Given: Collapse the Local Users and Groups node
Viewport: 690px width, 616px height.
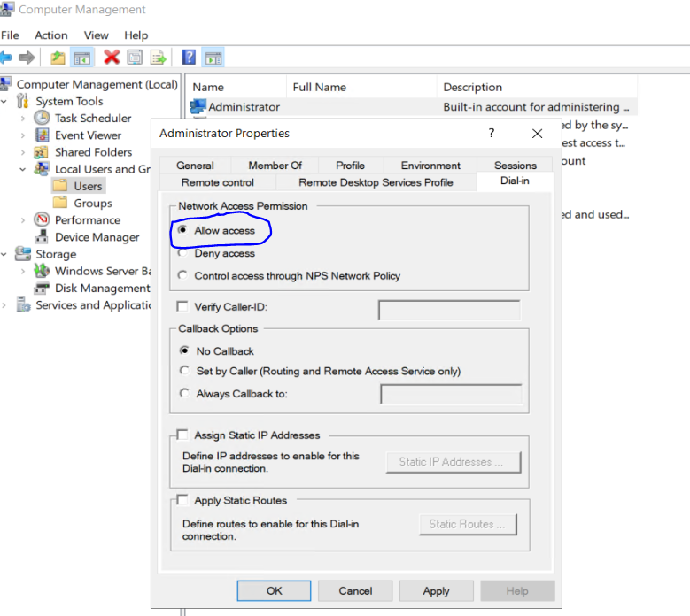Looking at the screenshot, I should point(23,169).
